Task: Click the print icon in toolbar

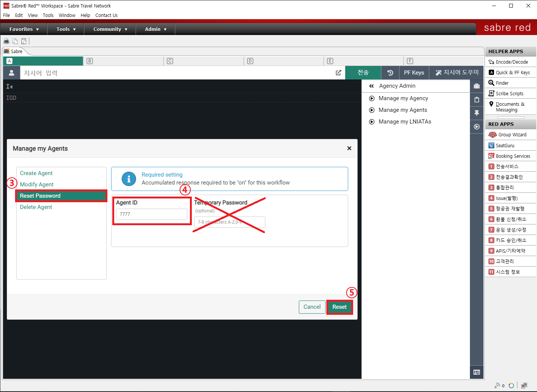Action: click(x=6, y=41)
